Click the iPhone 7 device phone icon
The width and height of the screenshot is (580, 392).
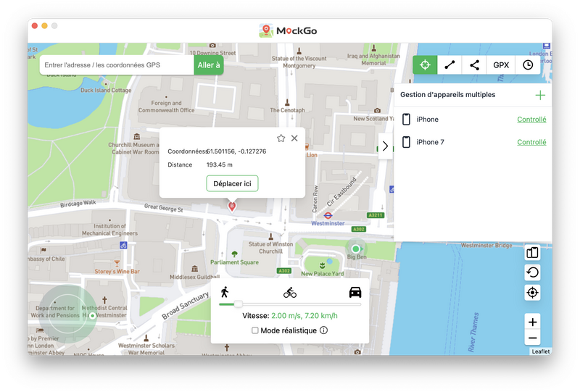(406, 142)
